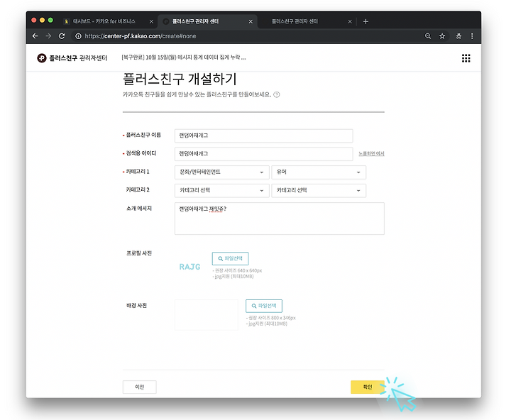
Task: Reload the page with the refresh icon
Action: [x=62, y=36]
